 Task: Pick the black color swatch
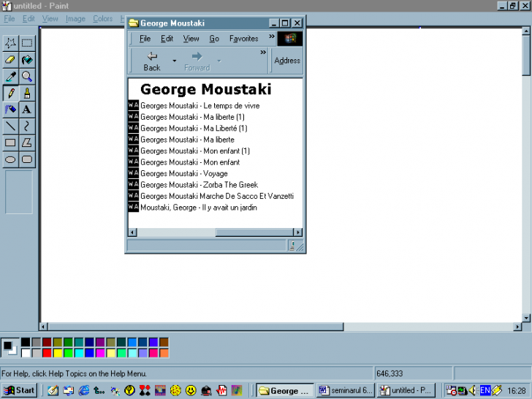tap(26, 342)
